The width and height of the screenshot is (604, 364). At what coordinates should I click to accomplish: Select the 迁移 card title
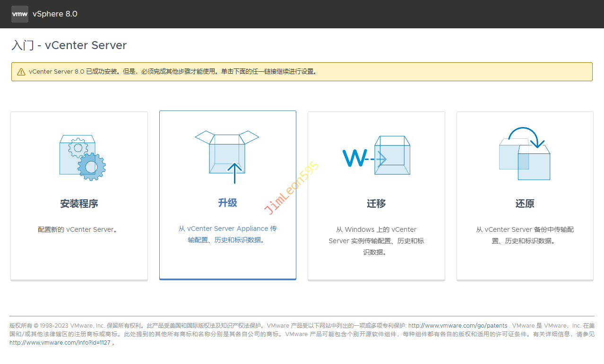(x=376, y=204)
